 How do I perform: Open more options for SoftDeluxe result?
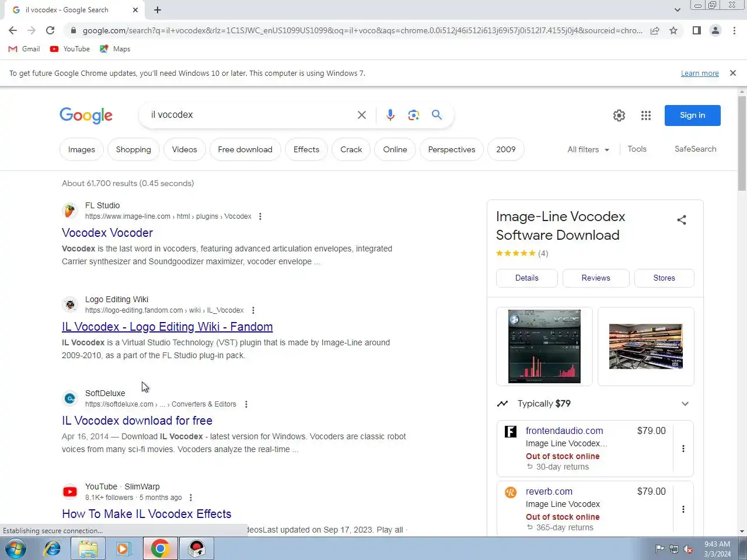pos(246,404)
